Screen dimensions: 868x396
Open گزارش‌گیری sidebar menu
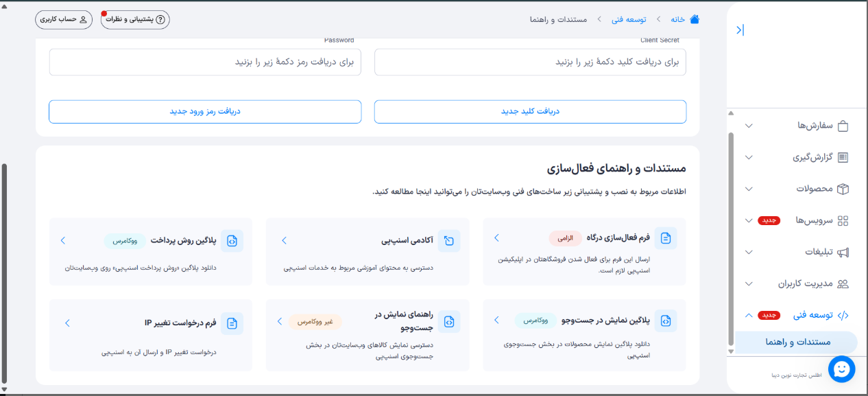[796, 157]
